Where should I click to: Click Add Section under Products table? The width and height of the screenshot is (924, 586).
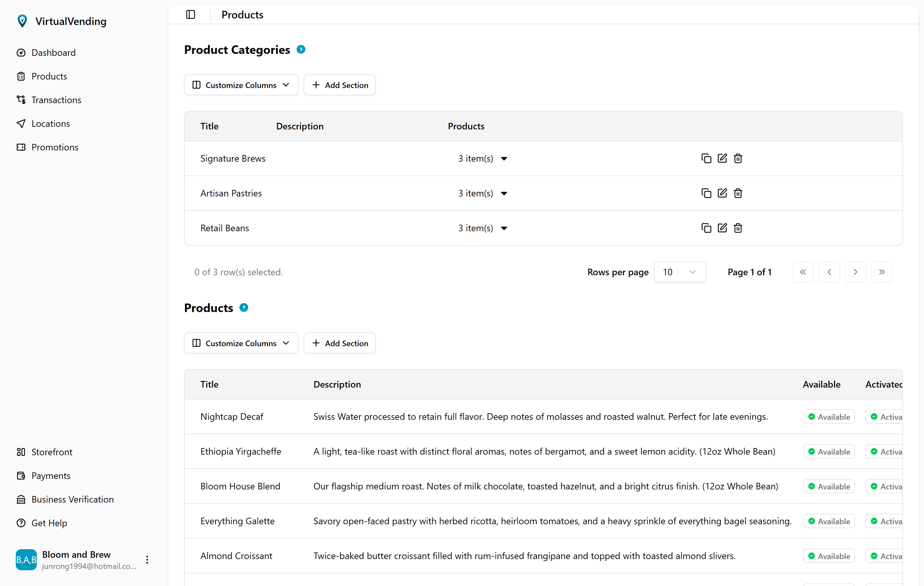(339, 343)
